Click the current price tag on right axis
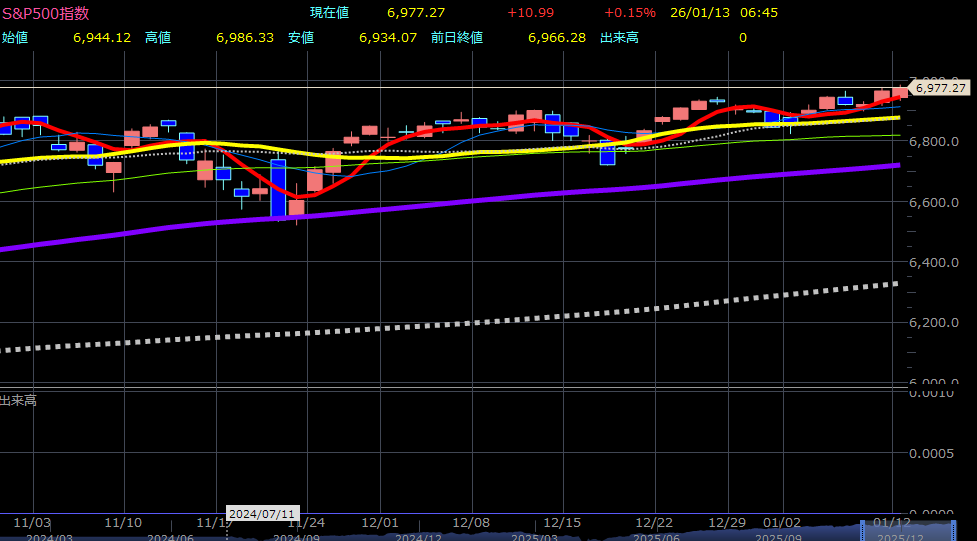 pyautogui.click(x=940, y=88)
